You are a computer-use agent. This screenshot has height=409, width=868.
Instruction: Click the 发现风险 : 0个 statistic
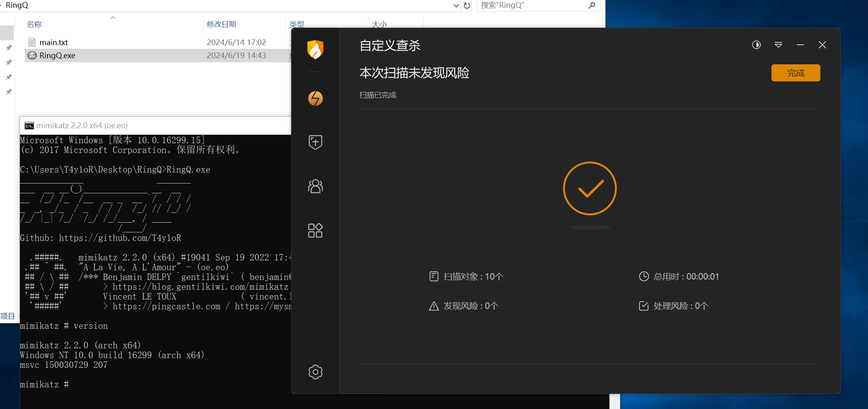coord(471,306)
